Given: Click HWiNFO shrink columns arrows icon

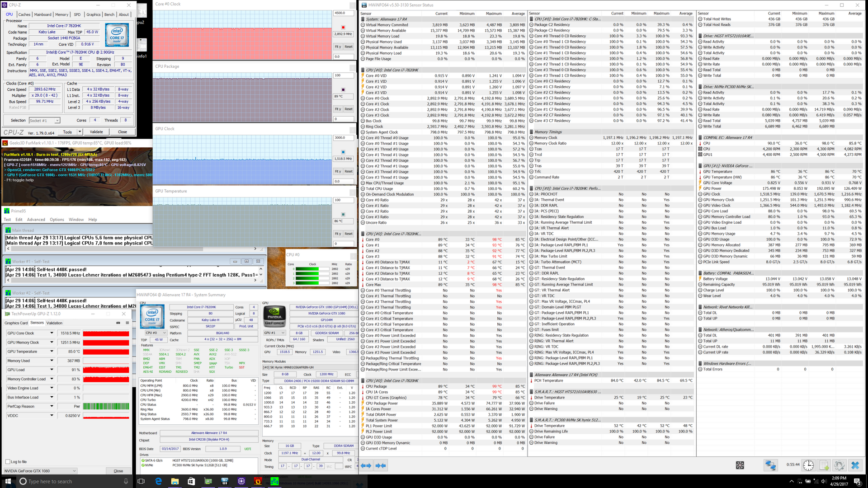Looking at the screenshot, I should pyautogui.click(x=381, y=465).
